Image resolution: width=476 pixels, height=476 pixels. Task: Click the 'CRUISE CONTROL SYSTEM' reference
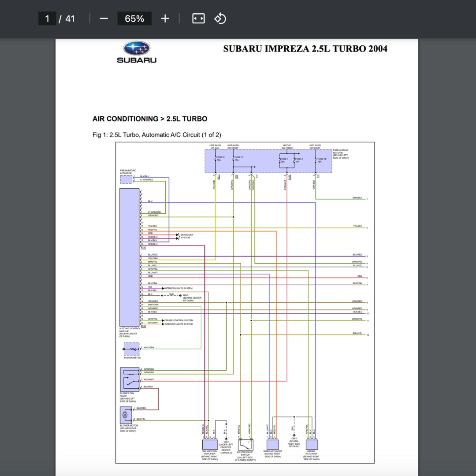click(x=178, y=320)
